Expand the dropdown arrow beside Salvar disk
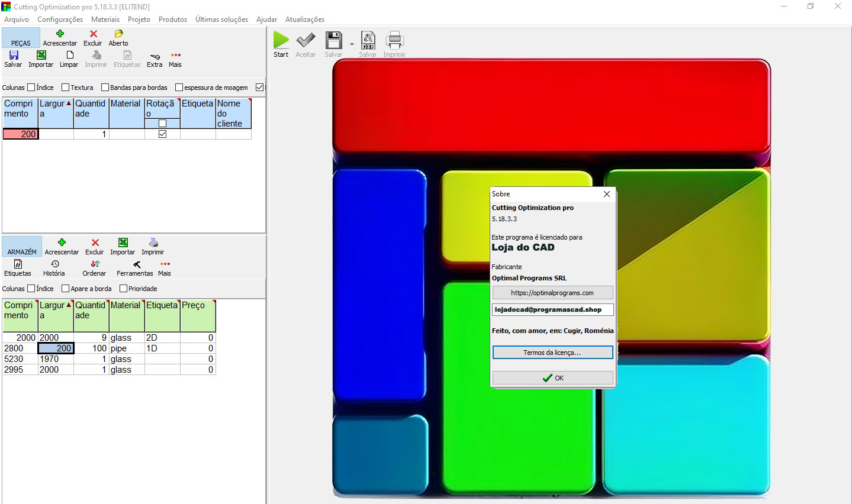852x504 pixels. tap(352, 44)
